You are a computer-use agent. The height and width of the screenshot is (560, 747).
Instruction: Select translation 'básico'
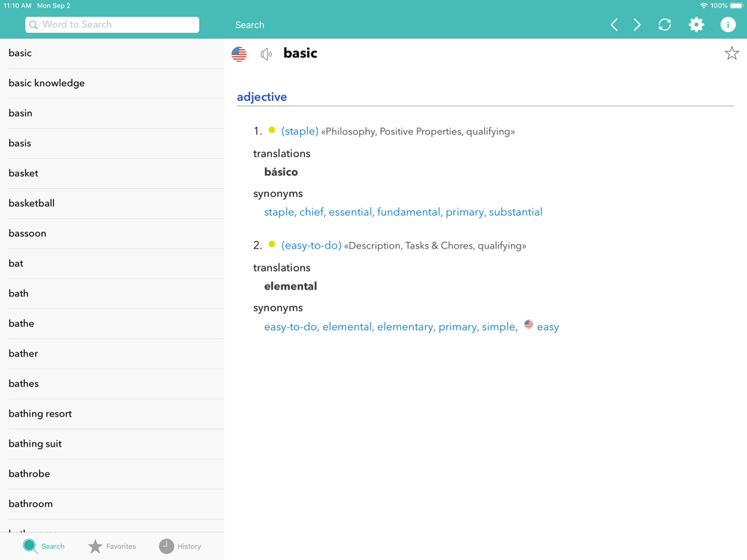coord(281,172)
